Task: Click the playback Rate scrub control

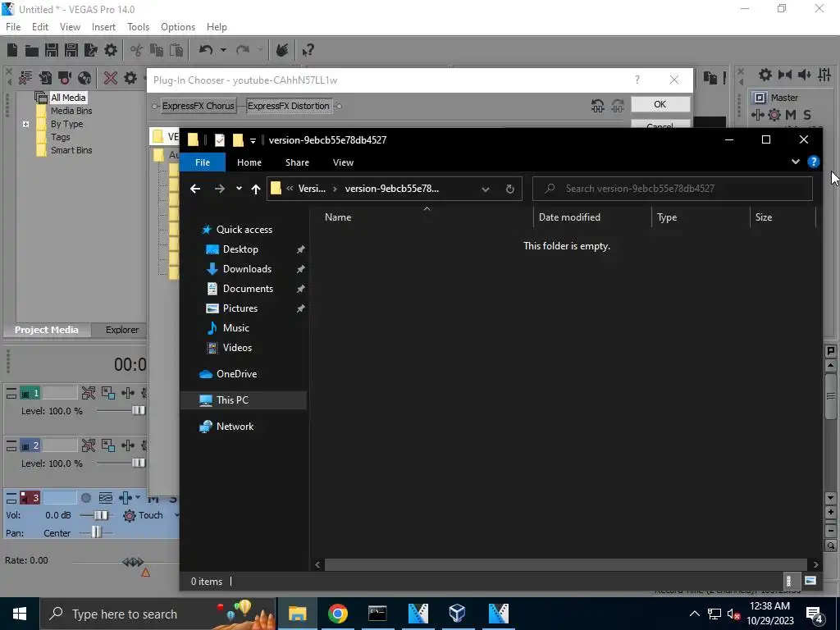Action: pos(133,562)
